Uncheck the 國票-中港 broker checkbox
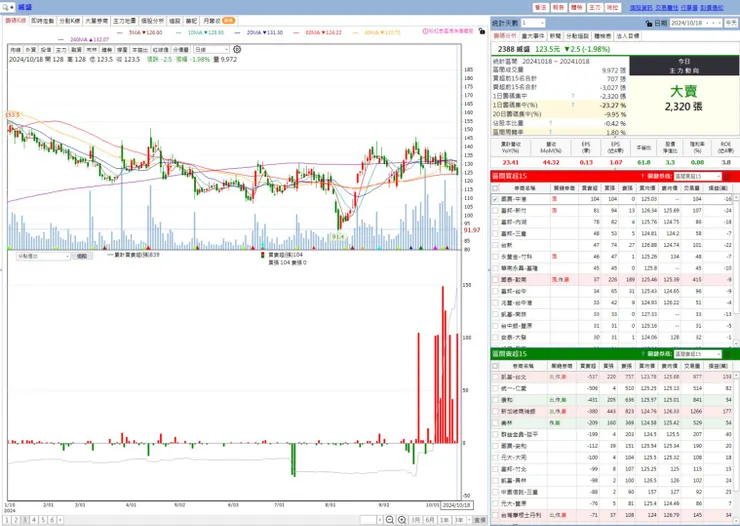The height and width of the screenshot is (526, 740). 495,199
